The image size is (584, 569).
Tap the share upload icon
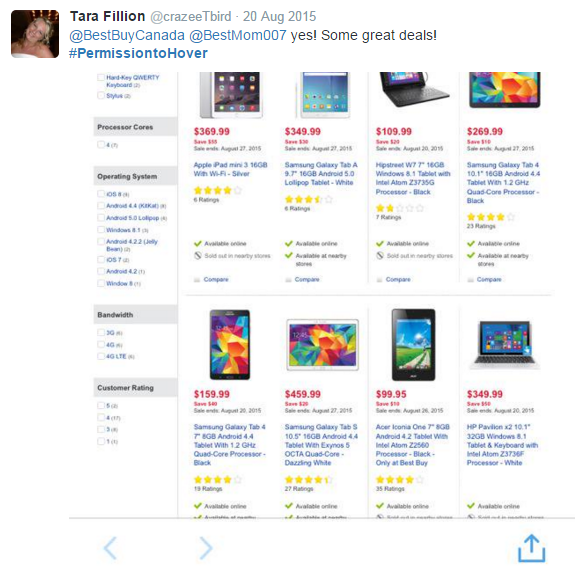click(x=531, y=548)
